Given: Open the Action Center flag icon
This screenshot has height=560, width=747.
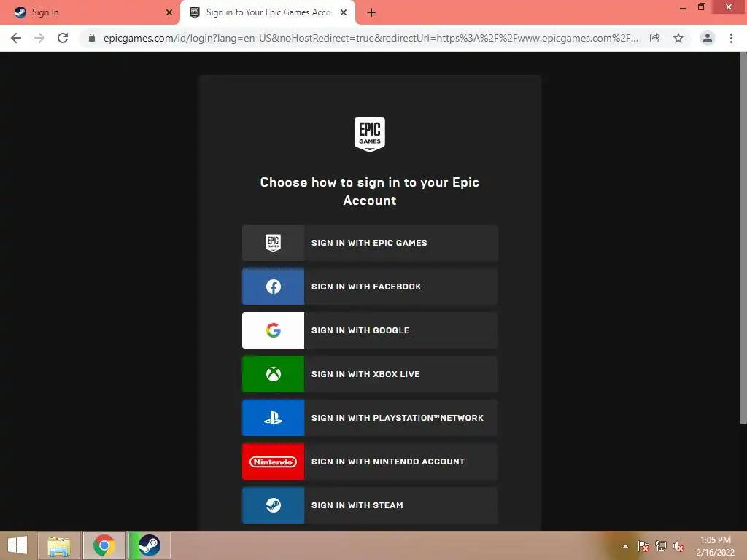Looking at the screenshot, I should pos(643,546).
